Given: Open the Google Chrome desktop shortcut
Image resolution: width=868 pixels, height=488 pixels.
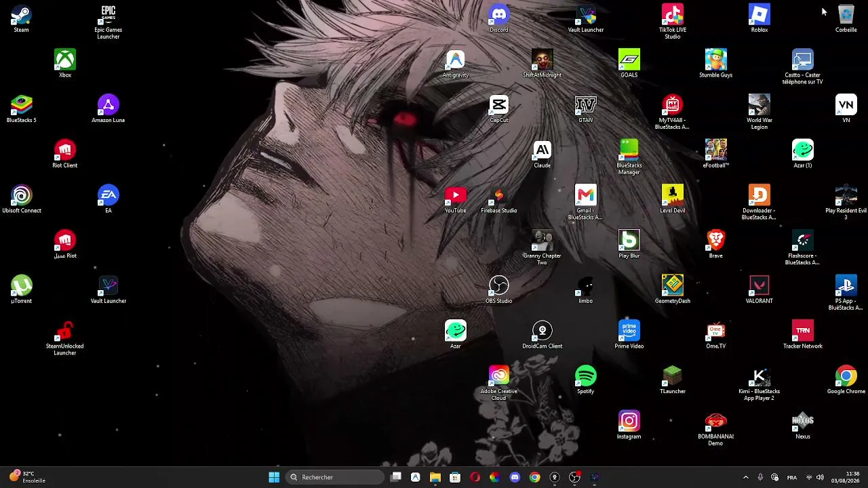Looking at the screenshot, I should [846, 380].
